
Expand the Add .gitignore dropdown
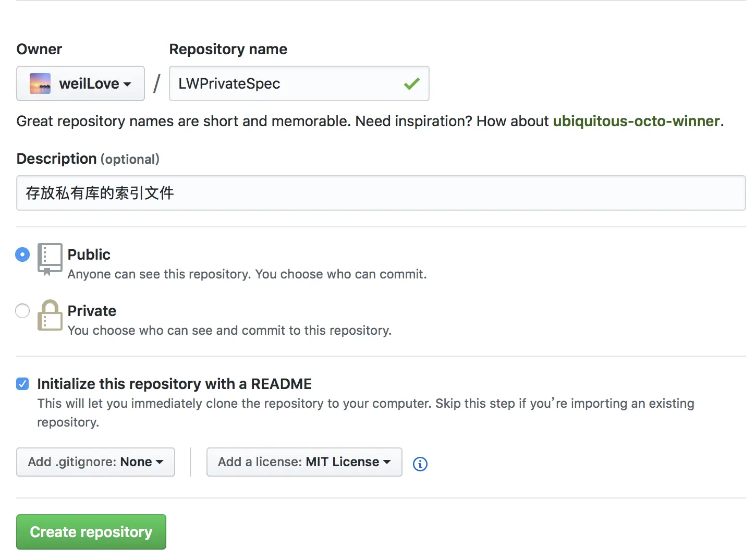(95, 462)
